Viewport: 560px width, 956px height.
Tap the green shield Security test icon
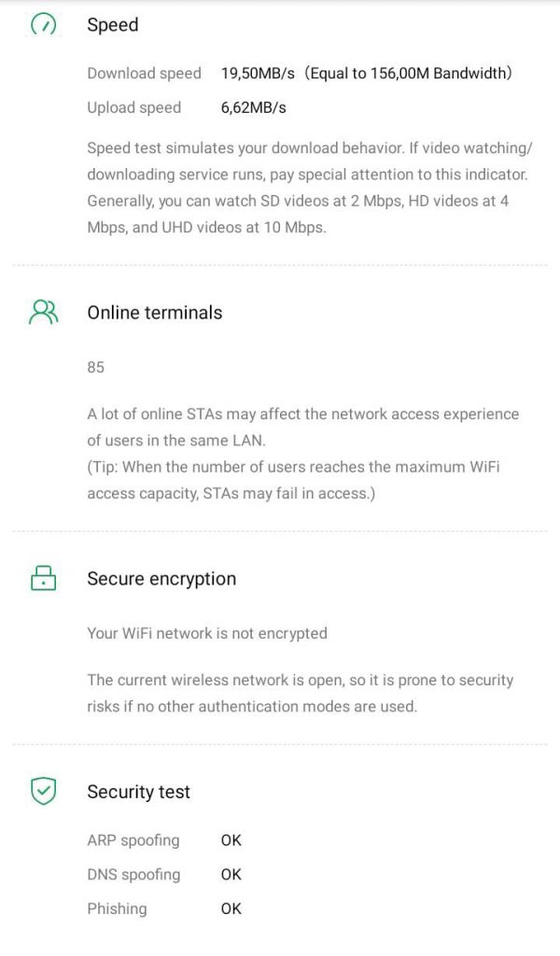pos(43,792)
